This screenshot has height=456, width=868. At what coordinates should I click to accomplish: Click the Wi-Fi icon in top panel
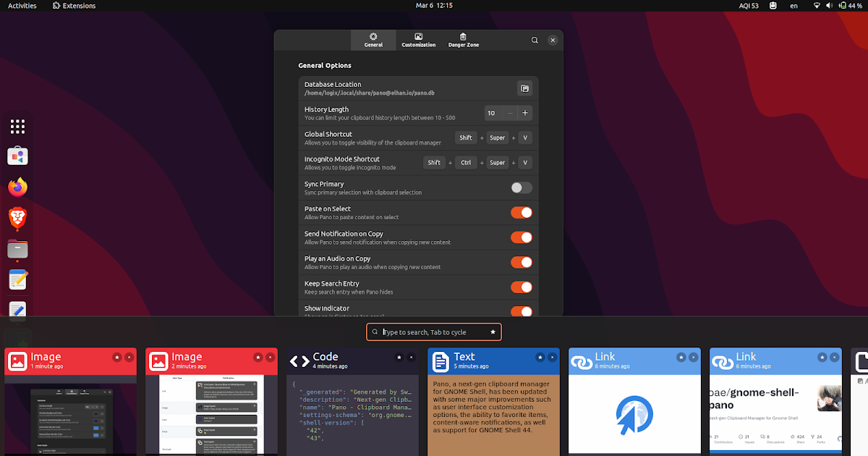817,5
